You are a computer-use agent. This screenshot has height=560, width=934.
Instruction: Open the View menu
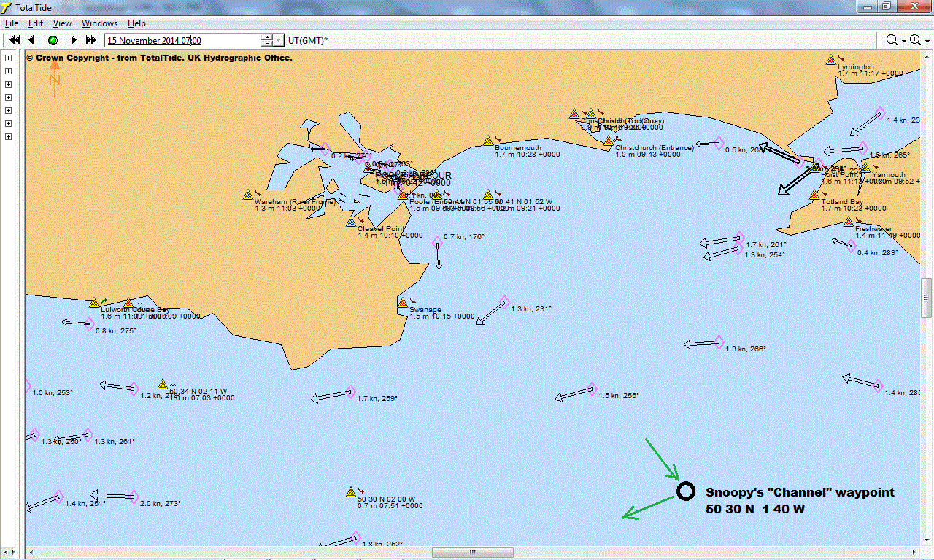tap(62, 23)
